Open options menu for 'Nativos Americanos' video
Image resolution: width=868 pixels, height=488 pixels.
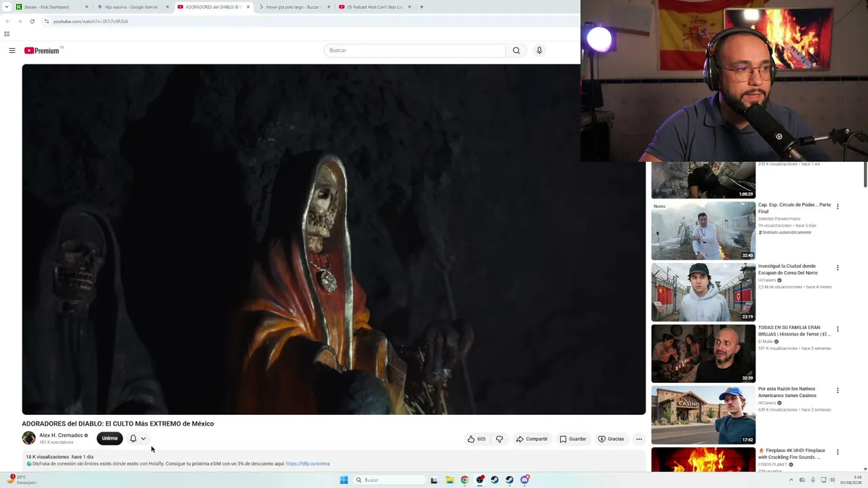837,390
